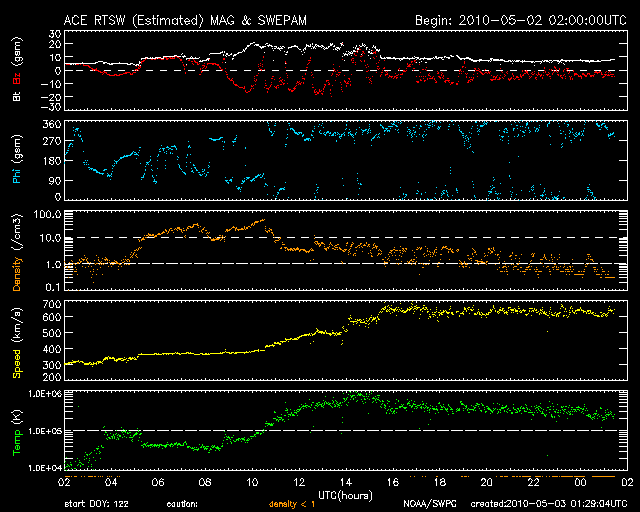Click the '-20' tick on Bt Bz axis

(x=52, y=97)
